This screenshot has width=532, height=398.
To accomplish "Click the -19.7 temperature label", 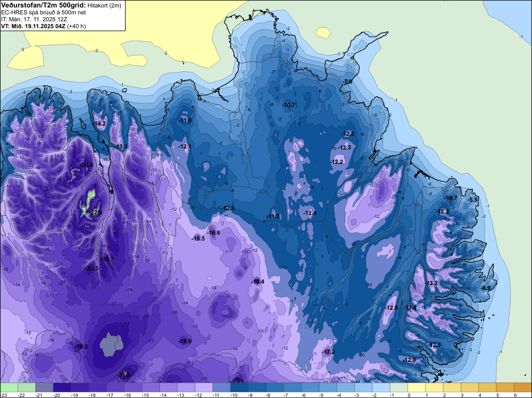I will pos(107,259).
